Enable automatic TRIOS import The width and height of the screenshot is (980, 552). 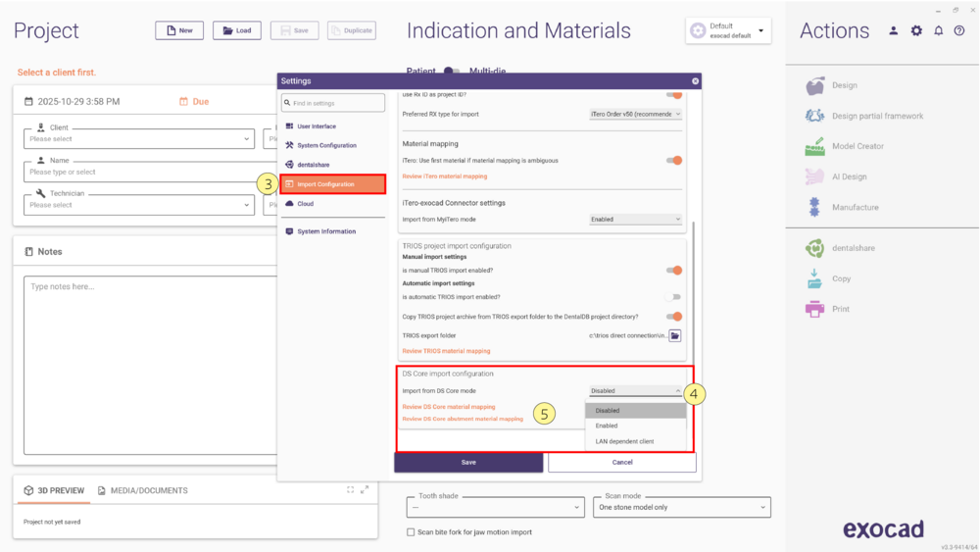[674, 297]
